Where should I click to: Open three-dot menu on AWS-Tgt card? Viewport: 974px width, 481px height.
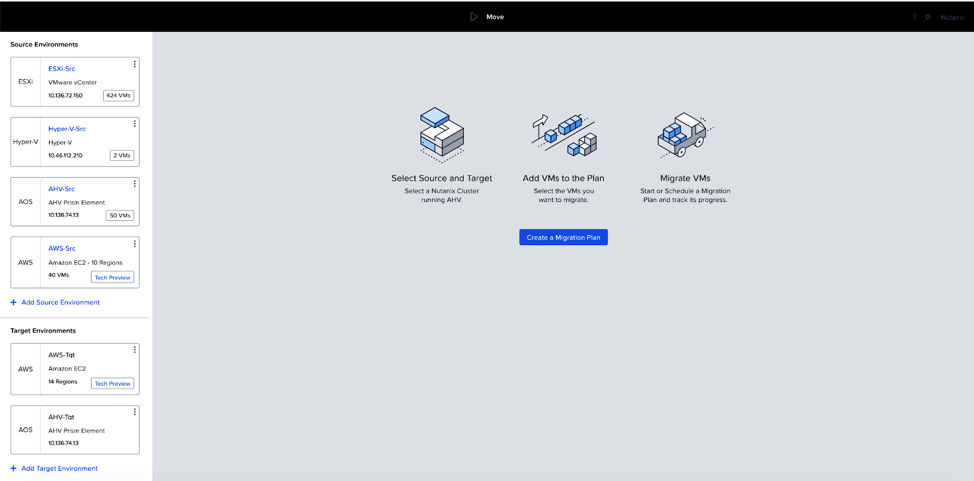tap(135, 350)
